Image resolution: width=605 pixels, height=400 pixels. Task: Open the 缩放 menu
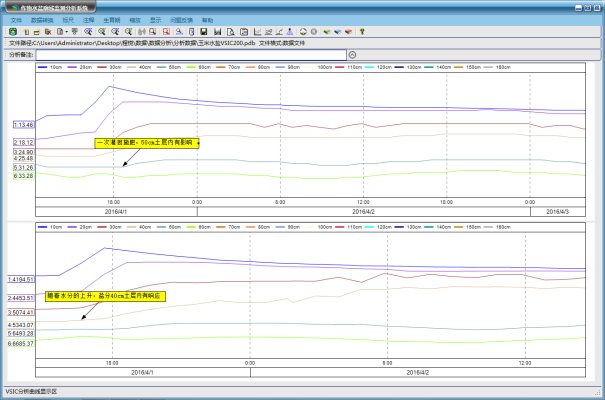pyautogui.click(x=135, y=20)
